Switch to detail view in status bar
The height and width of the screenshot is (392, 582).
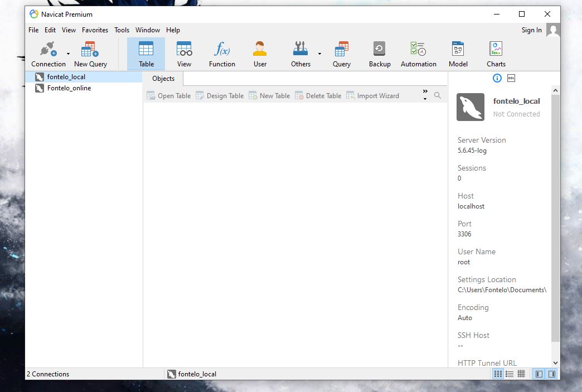[x=510, y=374]
